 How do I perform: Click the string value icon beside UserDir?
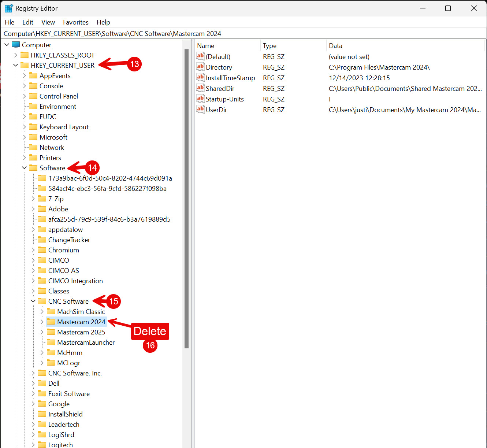click(x=201, y=109)
